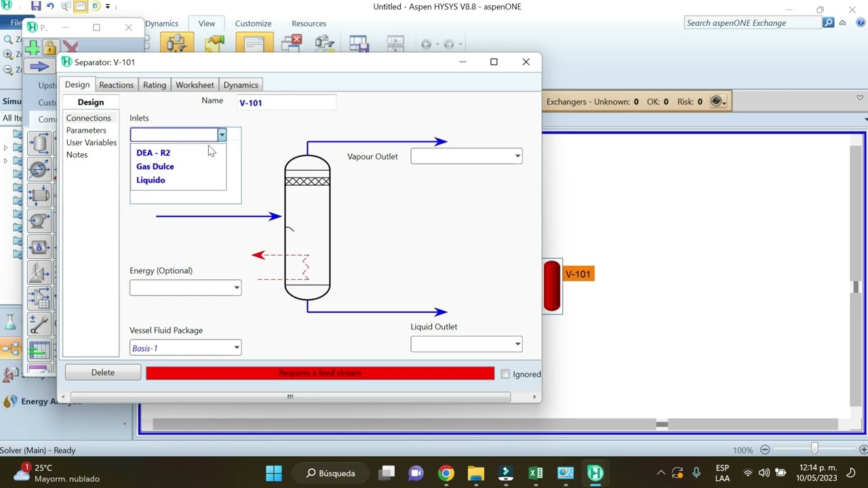Image resolution: width=868 pixels, height=488 pixels.
Task: Switch to the Reactions tab
Action: [x=116, y=85]
